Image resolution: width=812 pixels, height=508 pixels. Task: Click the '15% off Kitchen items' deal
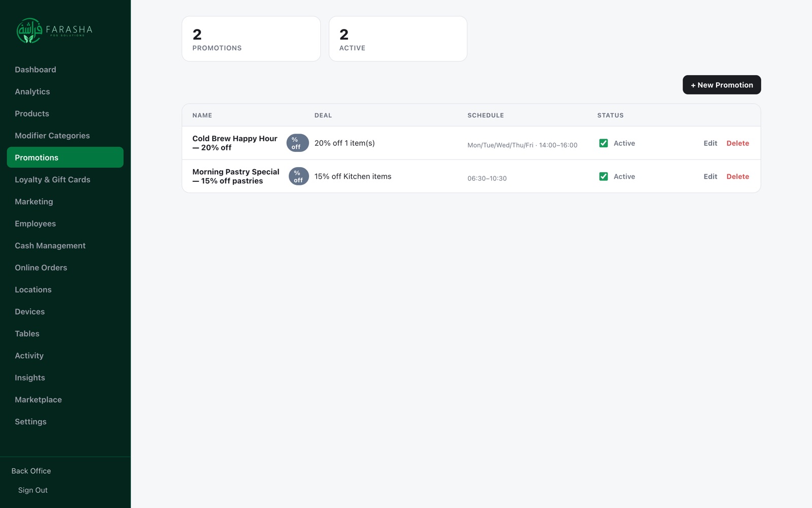[353, 176]
